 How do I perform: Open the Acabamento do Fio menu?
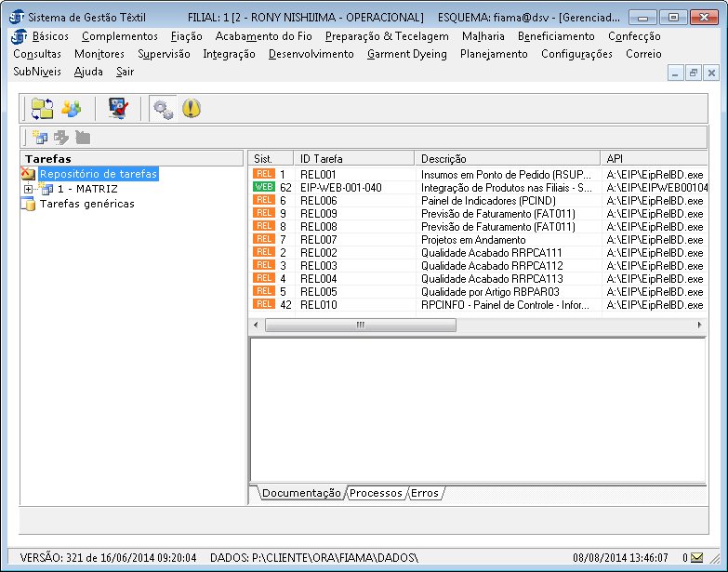pyautogui.click(x=264, y=36)
